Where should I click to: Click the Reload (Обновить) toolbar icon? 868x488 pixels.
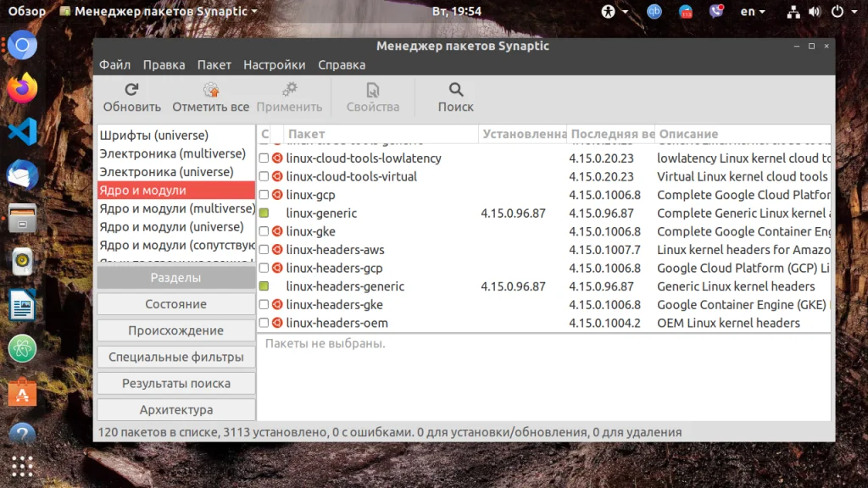(x=131, y=90)
